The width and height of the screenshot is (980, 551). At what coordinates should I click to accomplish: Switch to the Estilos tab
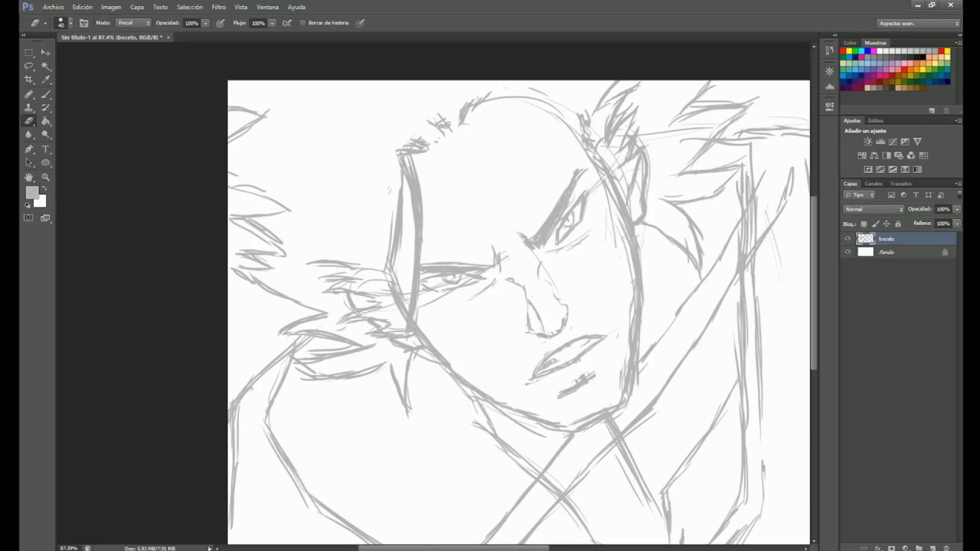876,120
